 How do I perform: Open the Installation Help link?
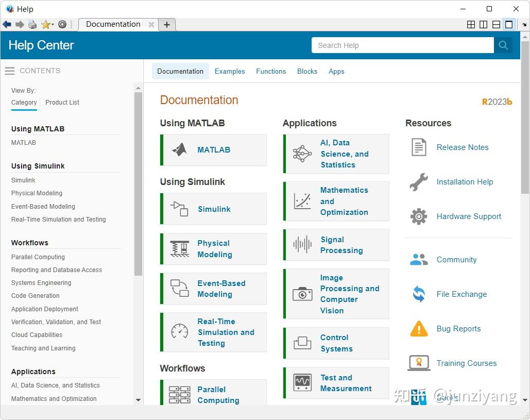pos(465,182)
